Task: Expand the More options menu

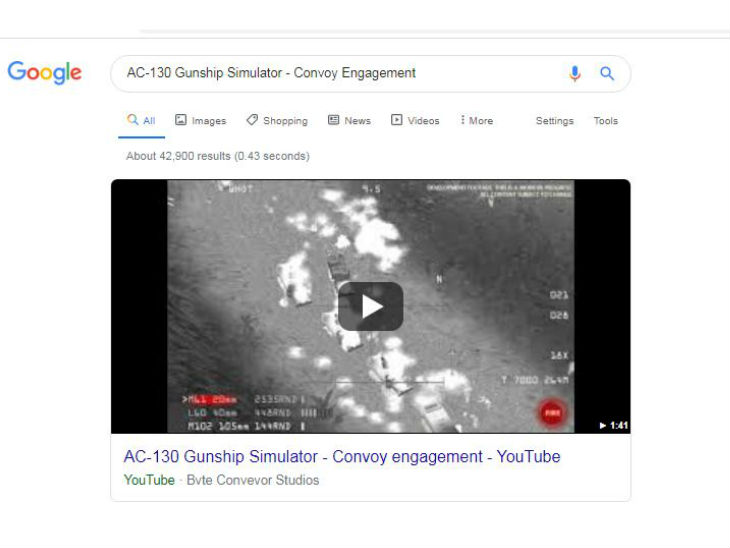Action: pyautogui.click(x=476, y=121)
